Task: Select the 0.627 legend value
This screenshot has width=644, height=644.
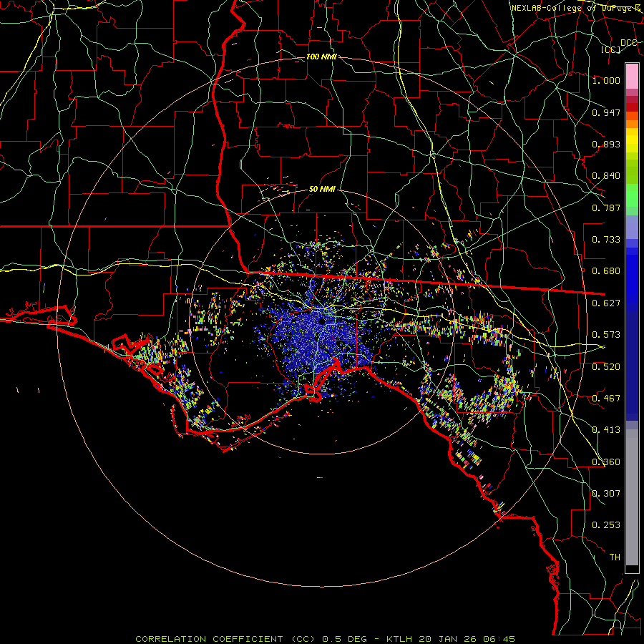Action: (x=606, y=303)
